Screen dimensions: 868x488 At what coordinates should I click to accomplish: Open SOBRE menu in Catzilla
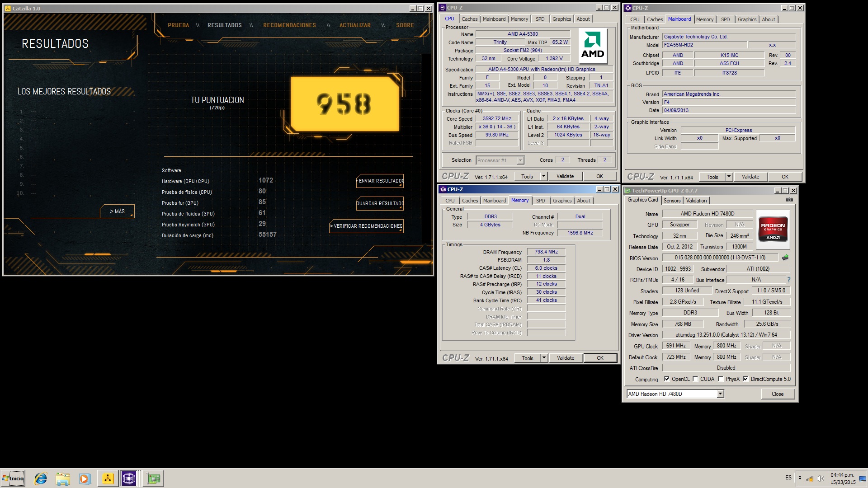405,25
